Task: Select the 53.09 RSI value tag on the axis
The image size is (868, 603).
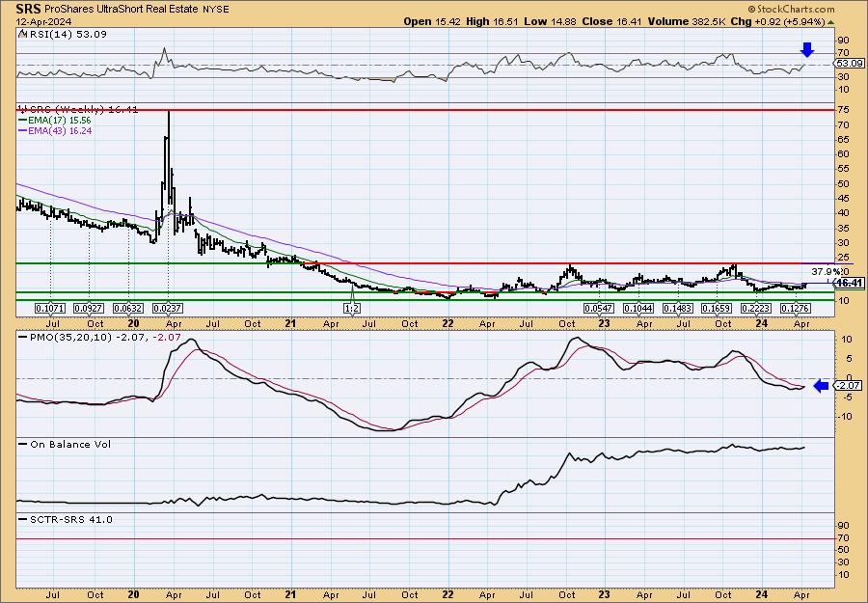Action: click(851, 64)
